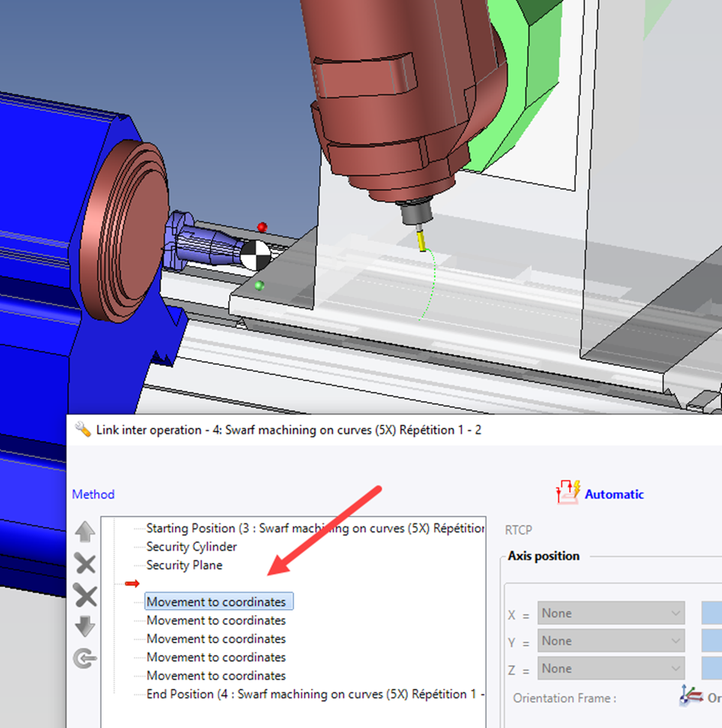Click the Axis position group heading
Image resolution: width=722 pixels, height=728 pixels.
pyautogui.click(x=543, y=556)
